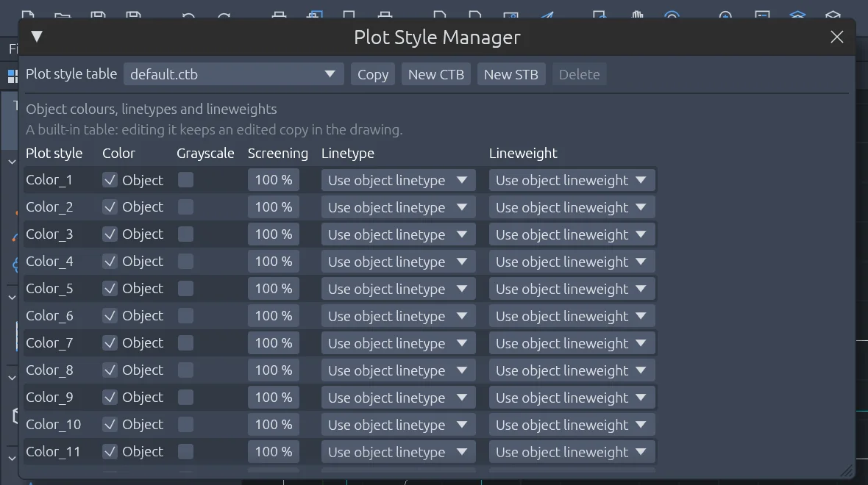868x485 pixels.
Task: Click the Color_7 plot style name
Action: (x=49, y=343)
